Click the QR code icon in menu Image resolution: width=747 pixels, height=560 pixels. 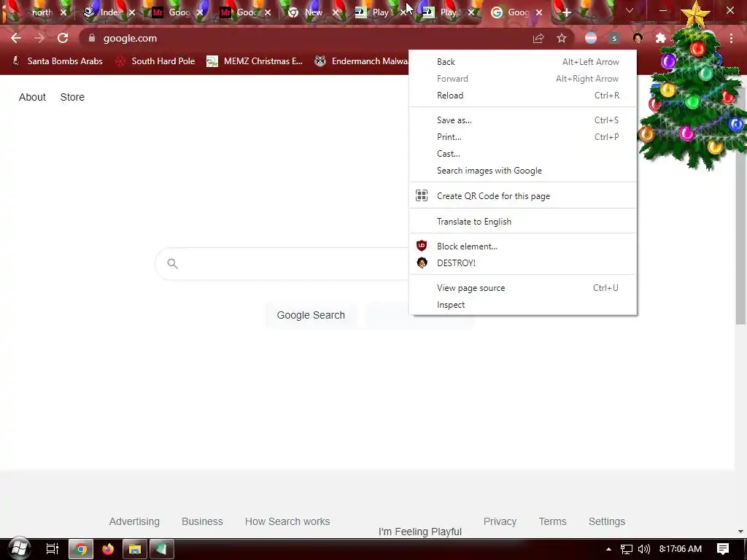pos(422,195)
